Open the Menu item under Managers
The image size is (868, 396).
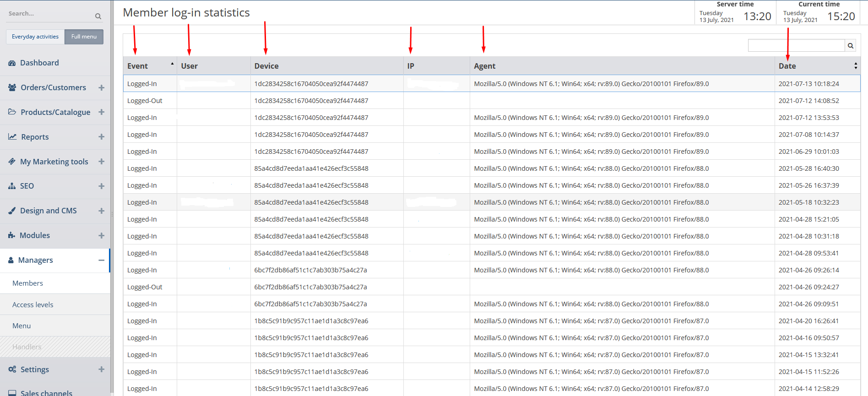[x=22, y=326]
